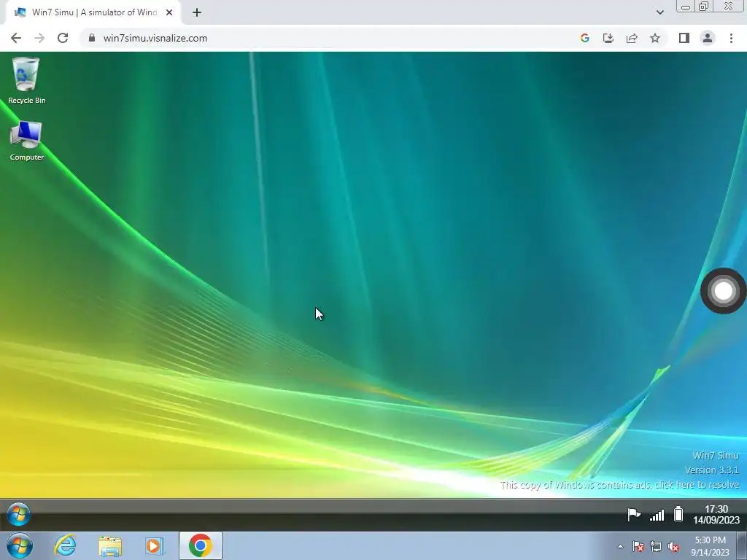Open the Chrome profile avatar
Image resolution: width=747 pixels, height=560 pixels.
(x=708, y=38)
